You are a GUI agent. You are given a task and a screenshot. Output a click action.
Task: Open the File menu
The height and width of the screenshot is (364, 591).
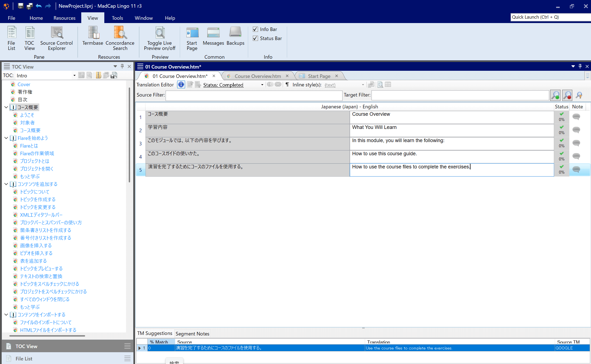pos(12,18)
